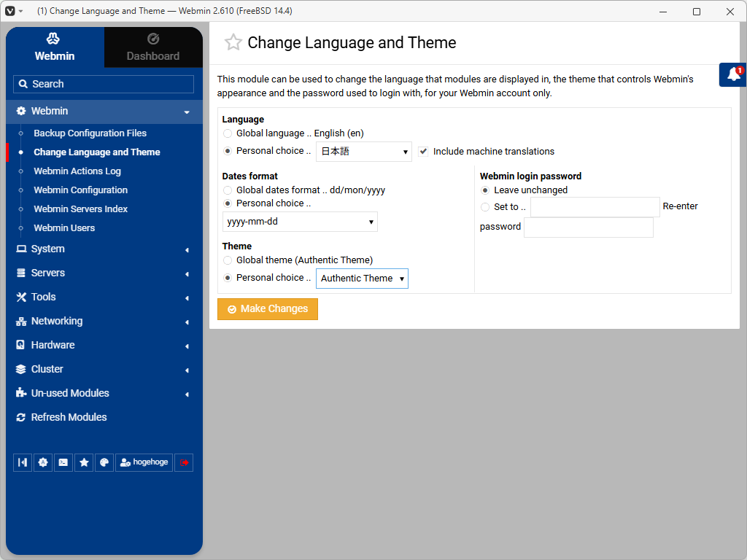Click the search magnifier icon

(x=23, y=84)
